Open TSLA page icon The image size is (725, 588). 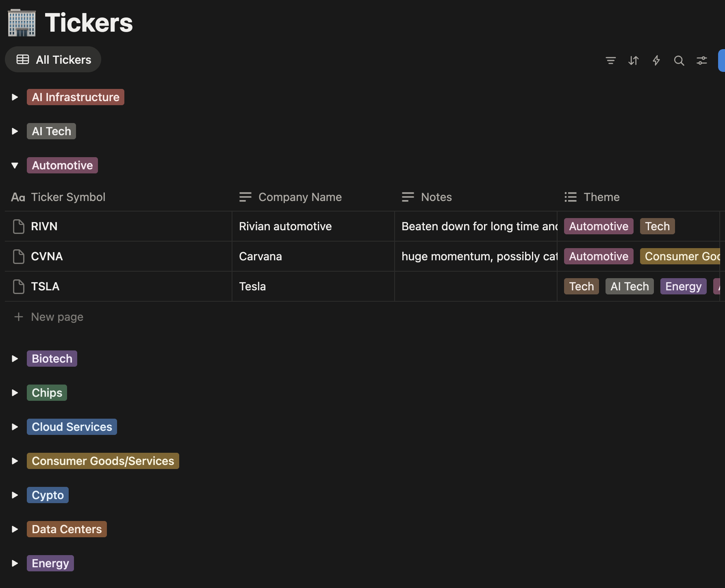pos(19,286)
